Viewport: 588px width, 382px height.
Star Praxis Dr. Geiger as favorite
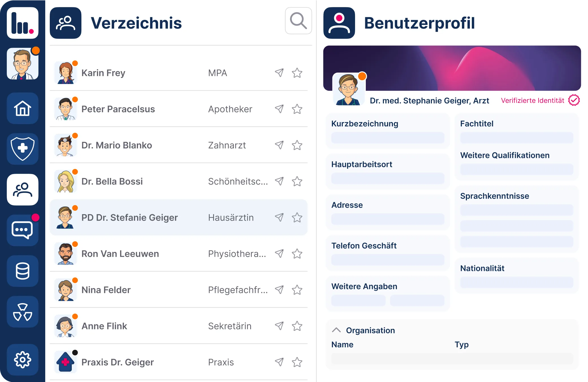[x=297, y=362]
